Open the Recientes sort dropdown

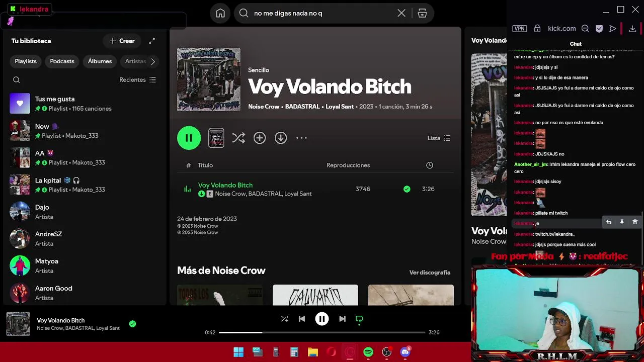(x=137, y=80)
